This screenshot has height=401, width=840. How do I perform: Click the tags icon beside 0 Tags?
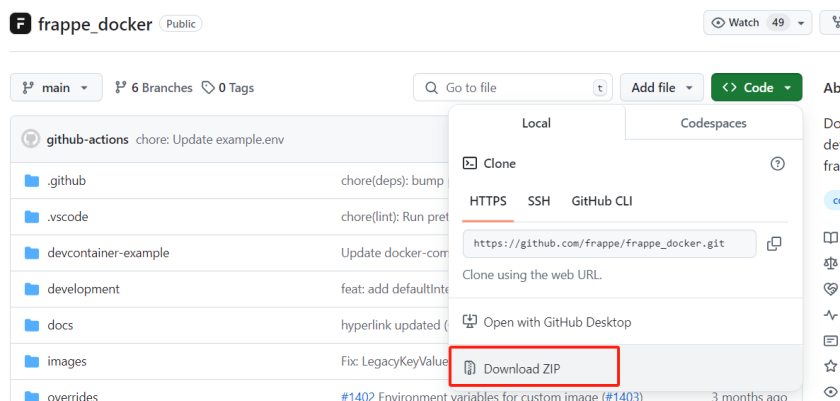click(208, 88)
